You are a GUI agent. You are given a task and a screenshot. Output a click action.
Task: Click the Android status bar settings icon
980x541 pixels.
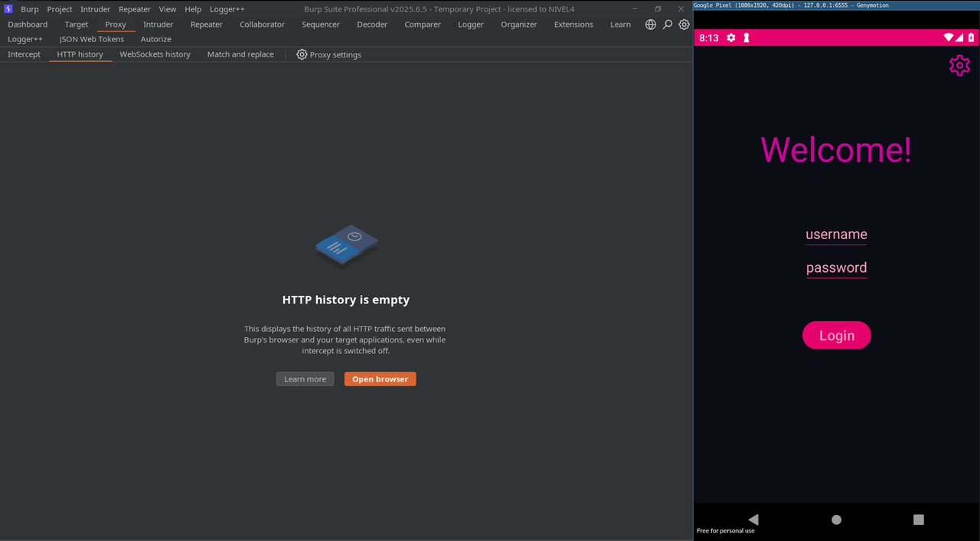pyautogui.click(x=731, y=38)
